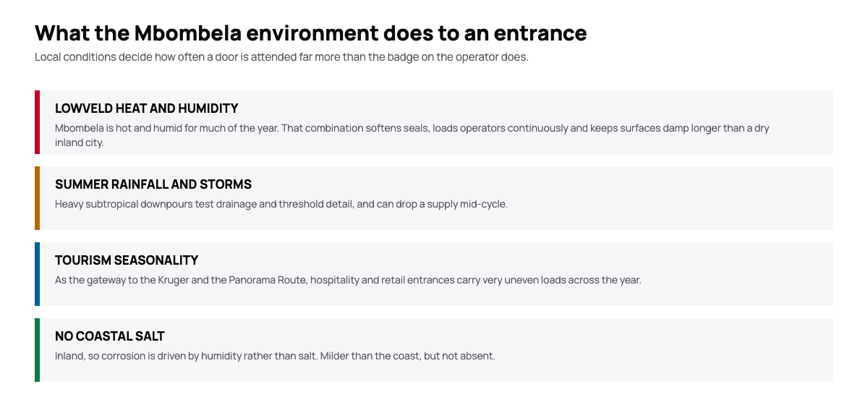Click the Lowveld heat description paragraph
Viewport: 868px width, 405px height.
tap(412, 135)
